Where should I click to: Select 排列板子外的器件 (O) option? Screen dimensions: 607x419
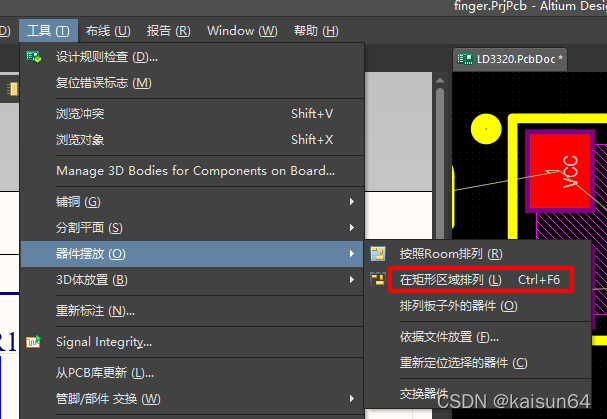click(458, 305)
